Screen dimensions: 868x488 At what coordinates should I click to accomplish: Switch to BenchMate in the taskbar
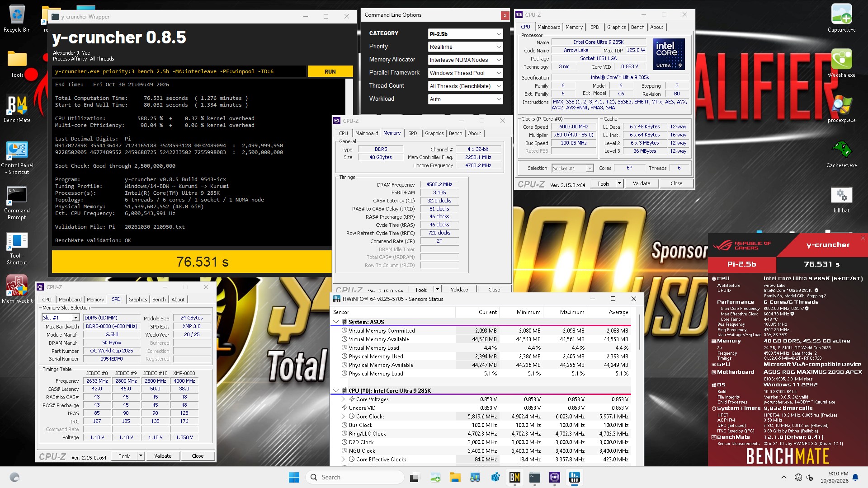[x=514, y=477]
